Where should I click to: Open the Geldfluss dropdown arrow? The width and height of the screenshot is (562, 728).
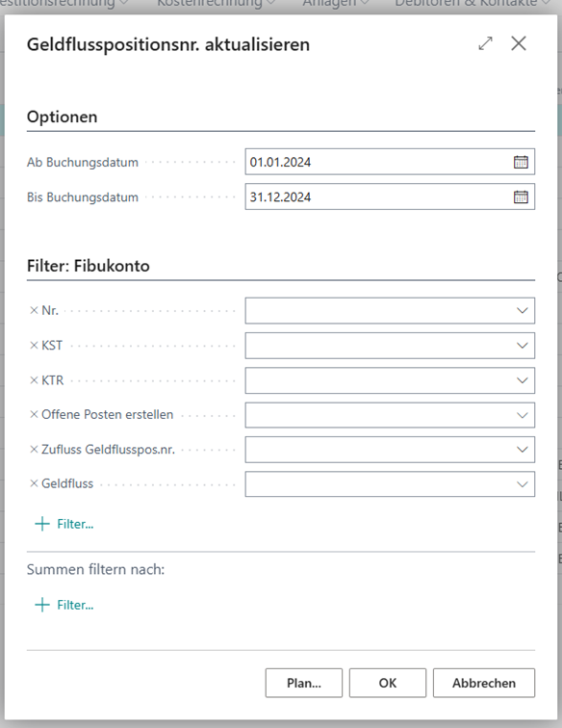523,484
